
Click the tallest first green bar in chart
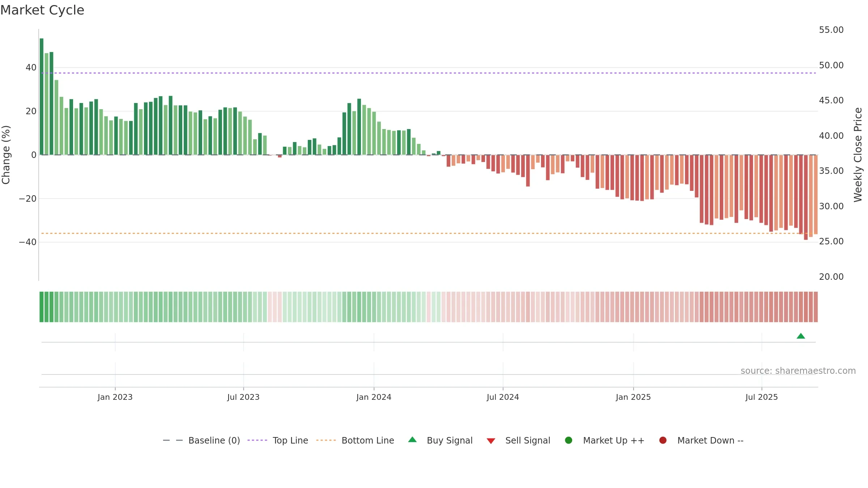[42, 97]
